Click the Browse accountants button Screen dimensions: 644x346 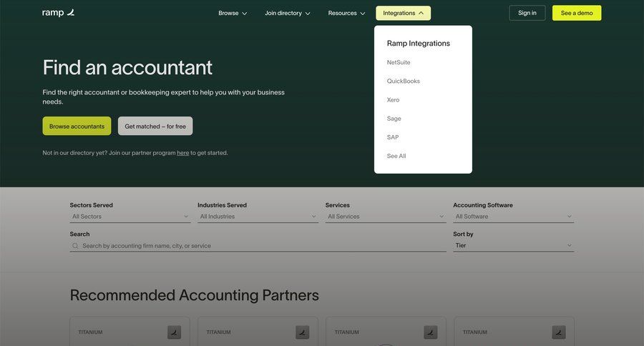(77, 126)
